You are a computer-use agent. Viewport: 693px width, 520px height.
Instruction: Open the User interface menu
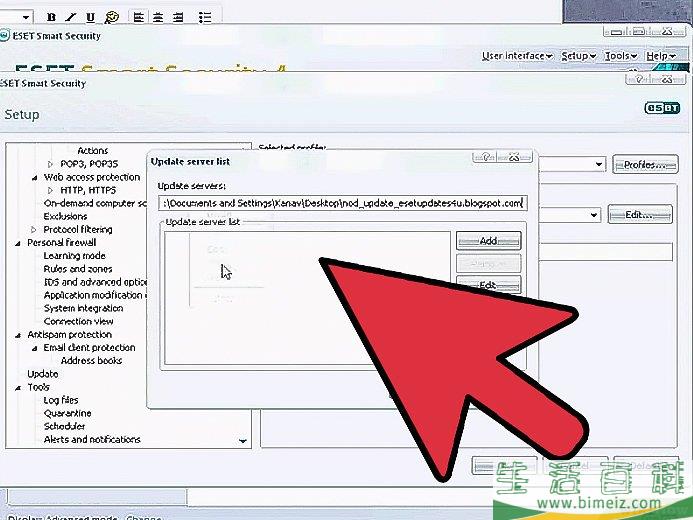pos(517,56)
